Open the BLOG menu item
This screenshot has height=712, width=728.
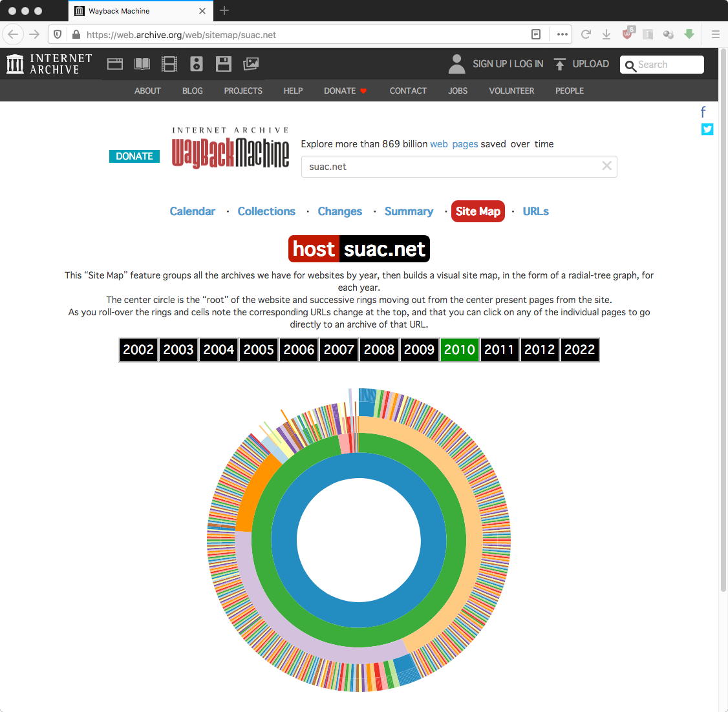pos(192,90)
